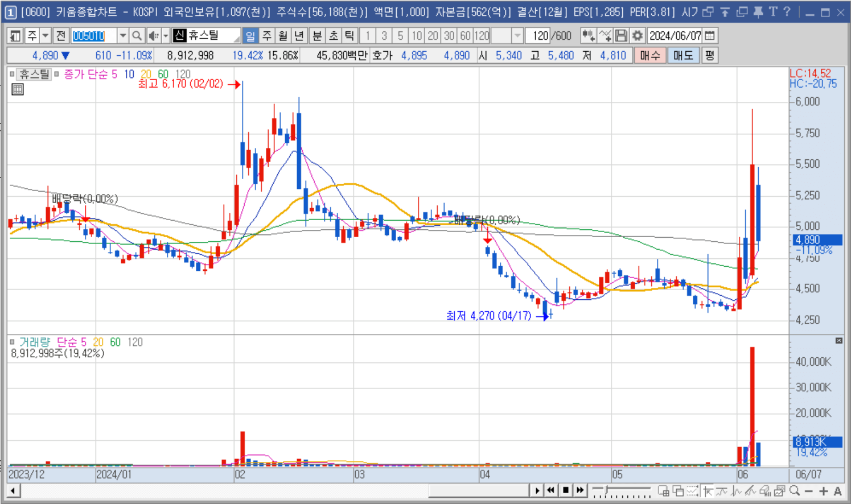
Task: Click the pin window icon in titlebar
Action: (758, 12)
